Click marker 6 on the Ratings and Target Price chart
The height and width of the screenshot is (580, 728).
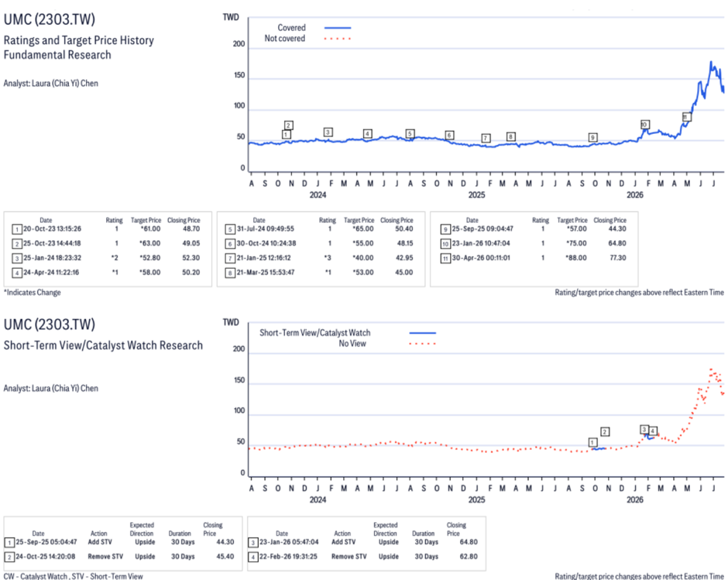click(x=449, y=136)
